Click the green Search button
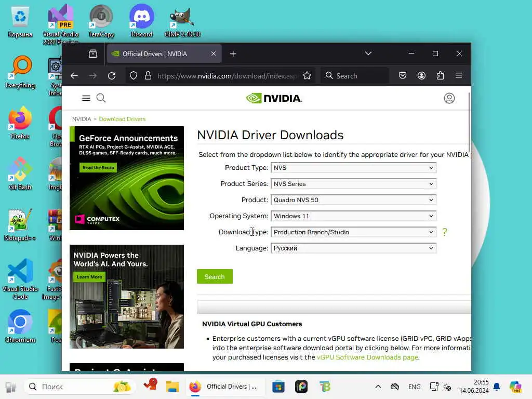 click(x=215, y=276)
